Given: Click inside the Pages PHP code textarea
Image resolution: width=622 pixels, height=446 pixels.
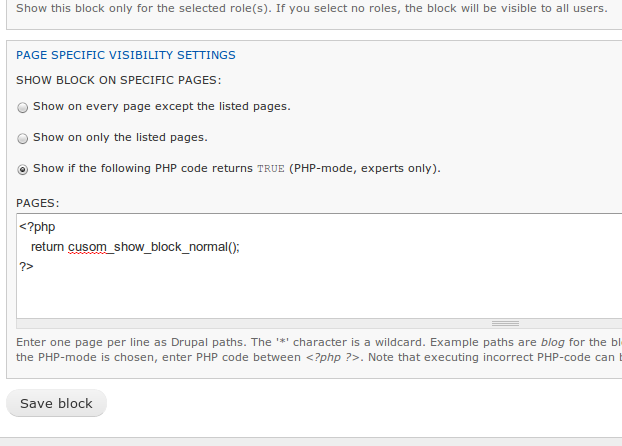Looking at the screenshot, I should [319, 266].
